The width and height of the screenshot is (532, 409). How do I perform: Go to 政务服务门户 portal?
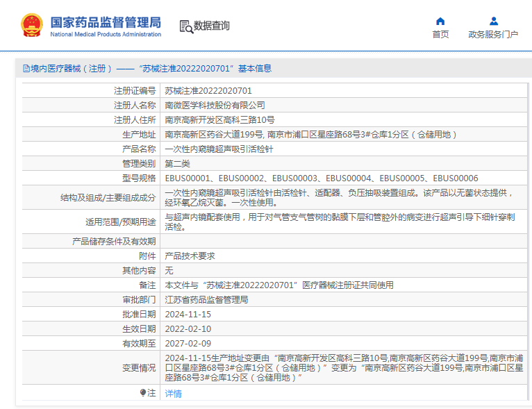493,34
